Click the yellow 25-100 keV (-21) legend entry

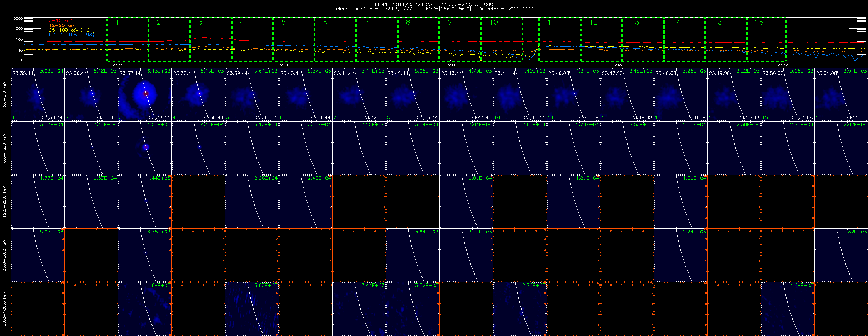click(71, 30)
